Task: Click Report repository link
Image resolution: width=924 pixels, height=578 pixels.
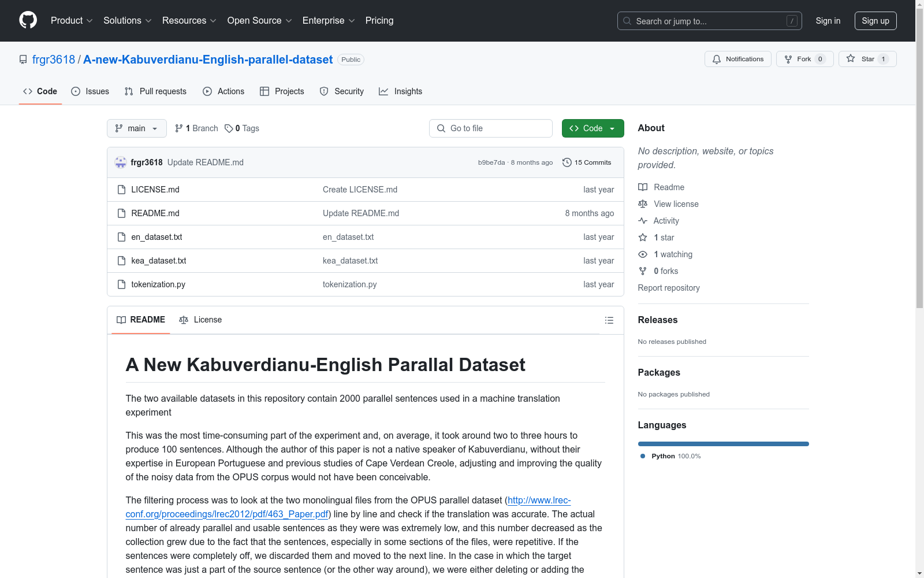Action: [x=669, y=288]
